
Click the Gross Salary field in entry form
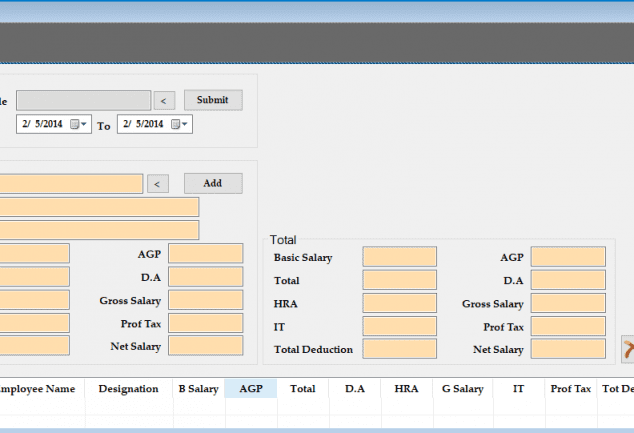coord(205,300)
